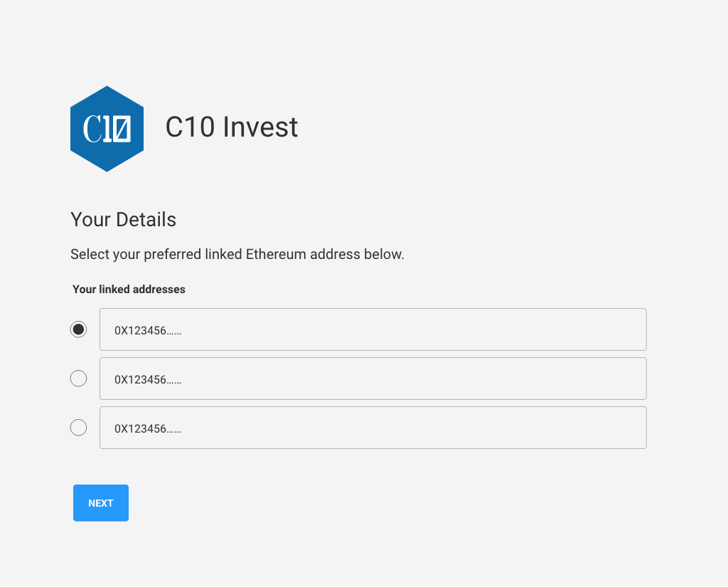
Task: Click the Ethereum address instruction text
Action: coord(237,254)
